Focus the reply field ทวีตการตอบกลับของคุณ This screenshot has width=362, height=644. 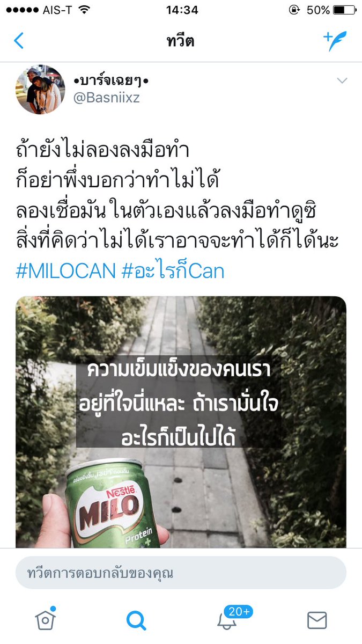[181, 573]
